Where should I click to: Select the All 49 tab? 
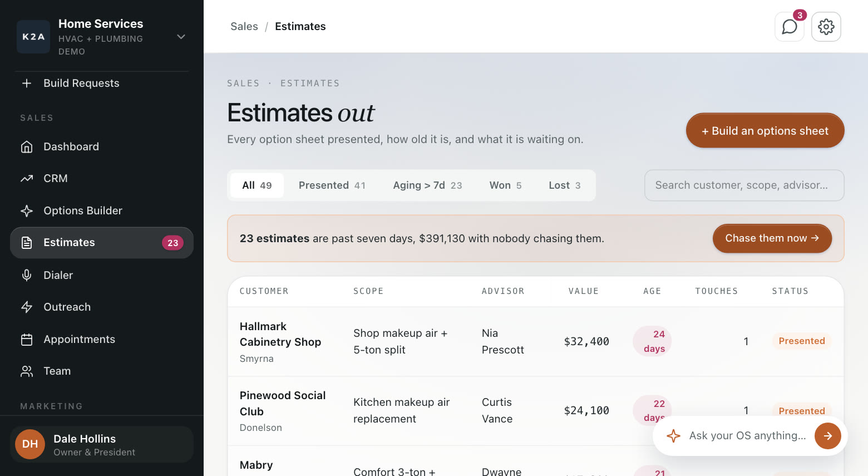pyautogui.click(x=257, y=185)
